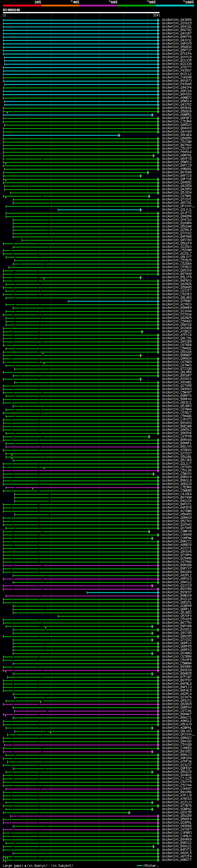
Task: Select the UniRef100_Q259L9 label
Action: [x=177, y=230]
